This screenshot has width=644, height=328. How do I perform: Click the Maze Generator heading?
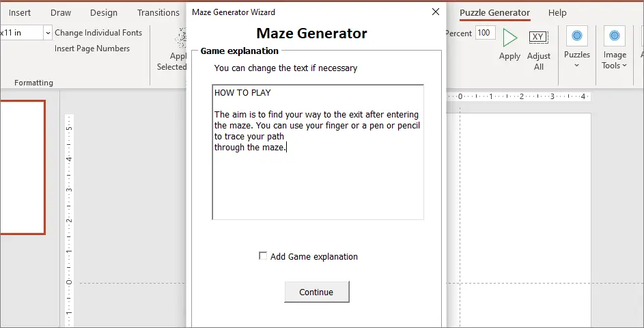coord(311,33)
